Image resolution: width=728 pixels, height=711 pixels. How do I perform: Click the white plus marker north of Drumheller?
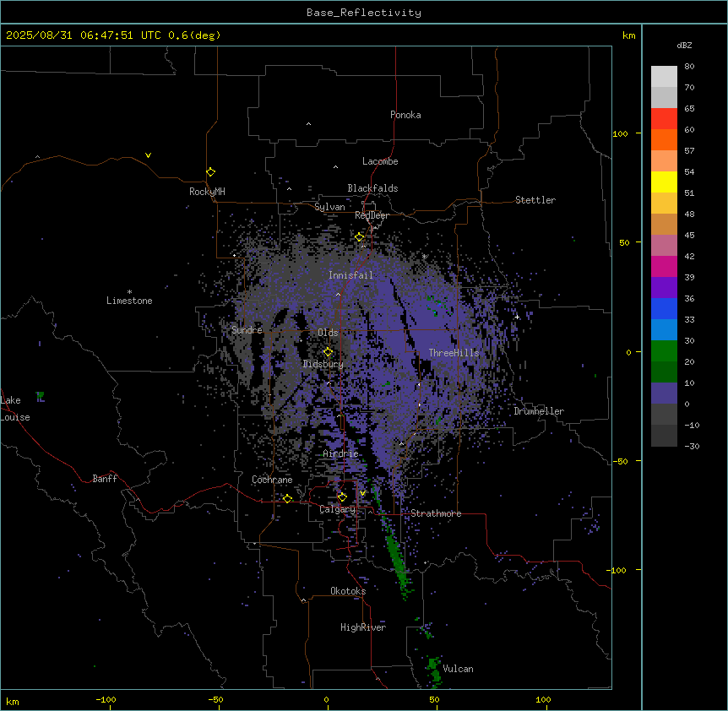tap(517, 317)
